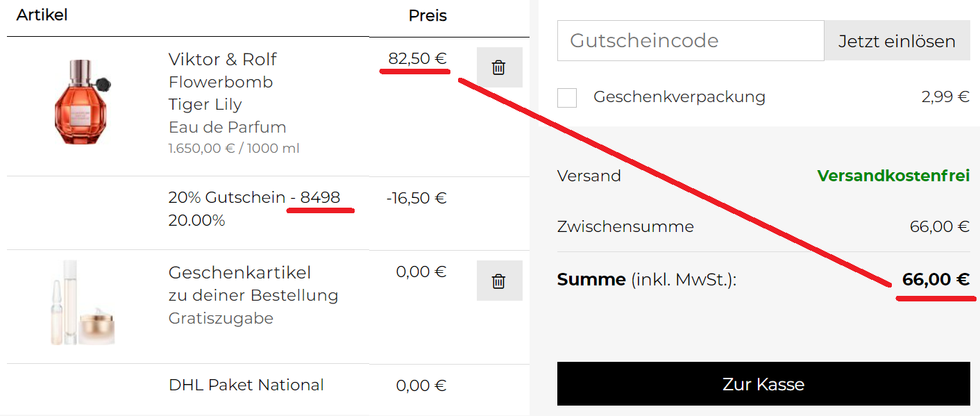Click the 82,50 € item price
The height and width of the screenshot is (416, 980).
coord(417,59)
